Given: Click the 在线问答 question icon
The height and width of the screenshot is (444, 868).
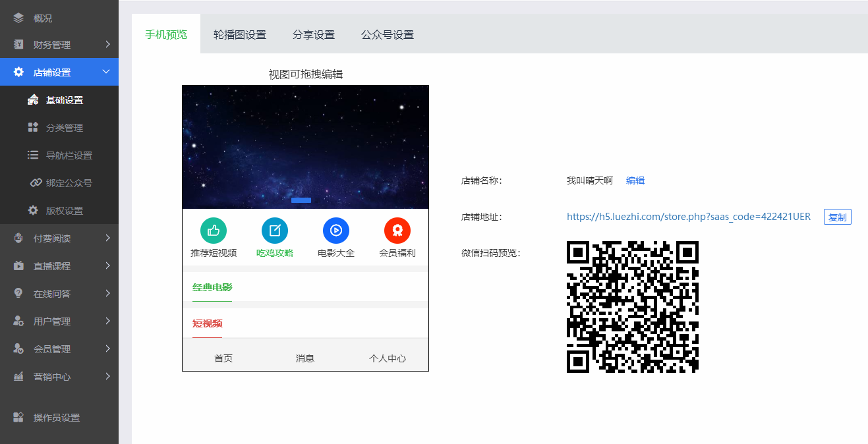Looking at the screenshot, I should point(18,294).
